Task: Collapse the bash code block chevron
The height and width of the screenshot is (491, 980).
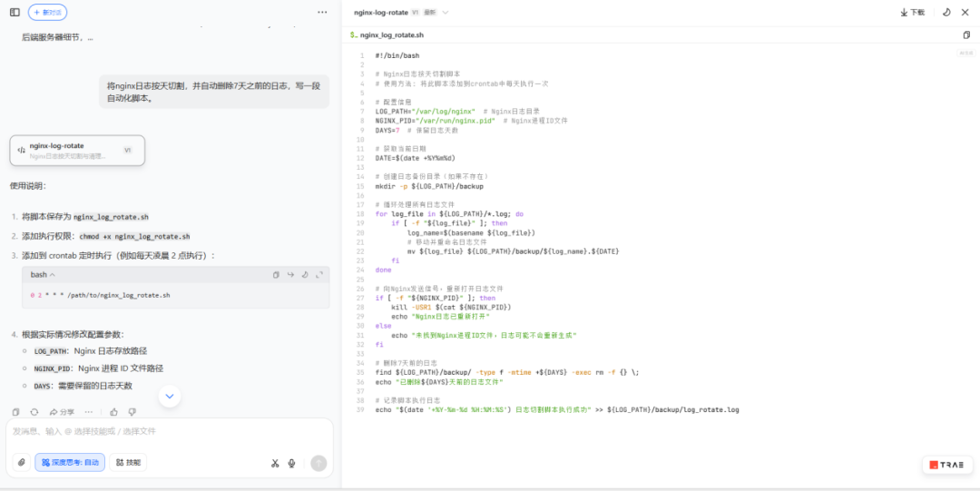Action: click(x=53, y=275)
